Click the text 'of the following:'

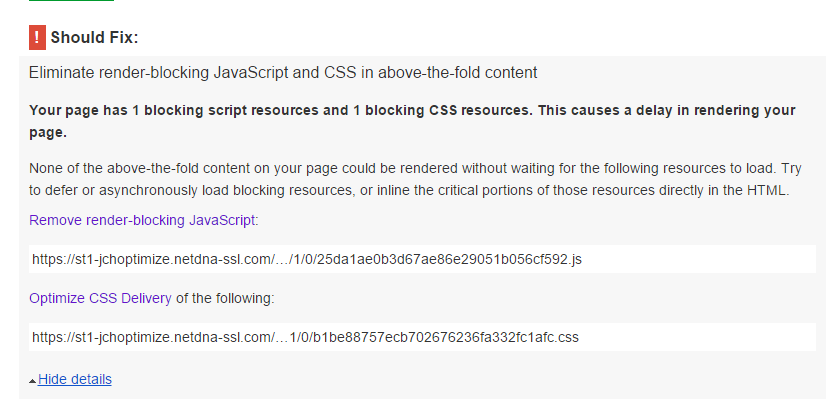click(225, 298)
